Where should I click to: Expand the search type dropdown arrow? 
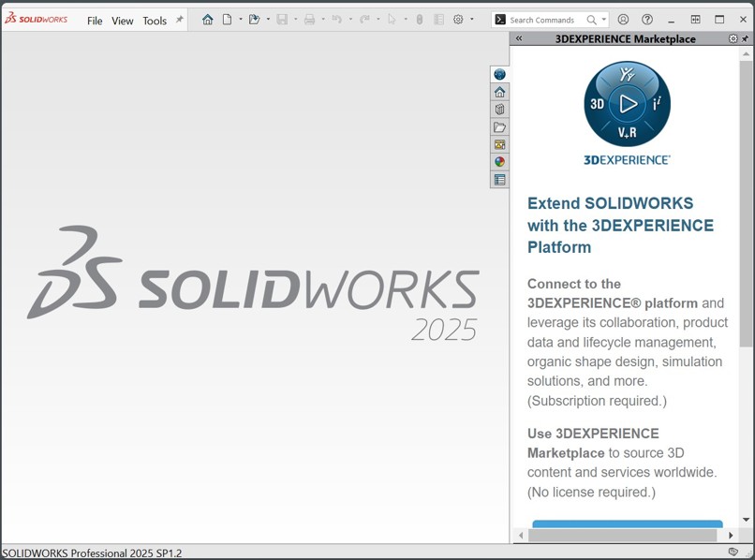pyautogui.click(x=604, y=20)
